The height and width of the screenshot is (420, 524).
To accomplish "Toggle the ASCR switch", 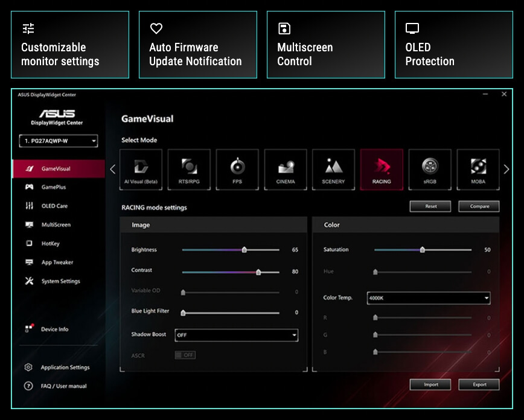I will (185, 355).
